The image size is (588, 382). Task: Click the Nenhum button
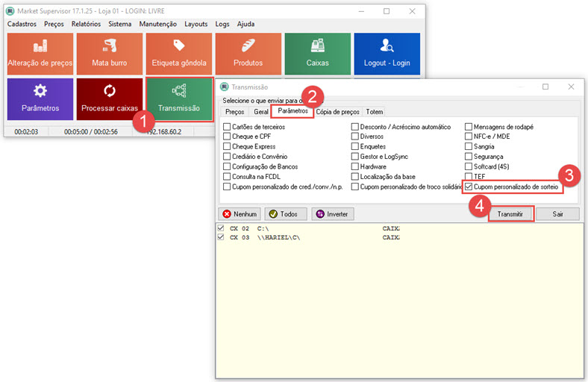[240, 214]
